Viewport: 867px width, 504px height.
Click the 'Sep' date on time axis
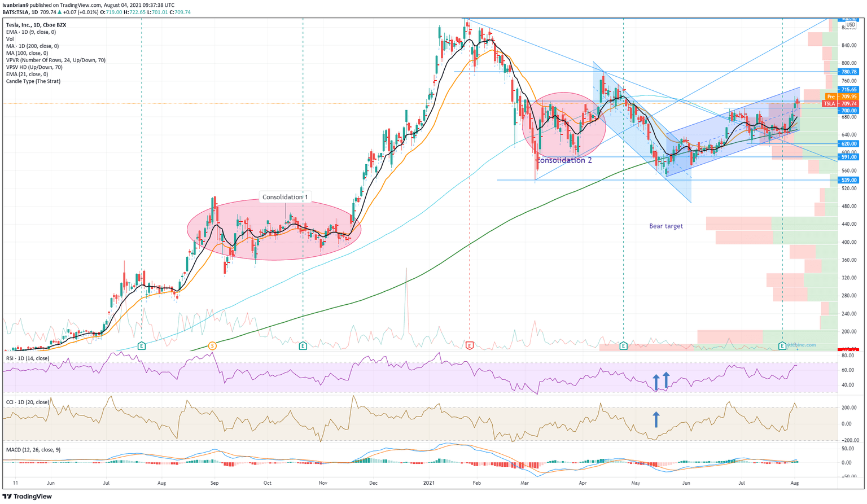point(214,483)
